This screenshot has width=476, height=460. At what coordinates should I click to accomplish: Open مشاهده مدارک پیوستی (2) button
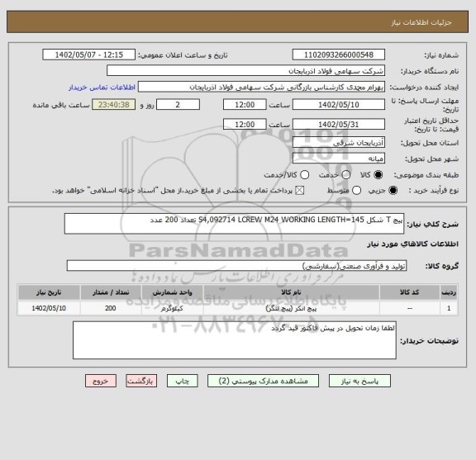click(263, 381)
